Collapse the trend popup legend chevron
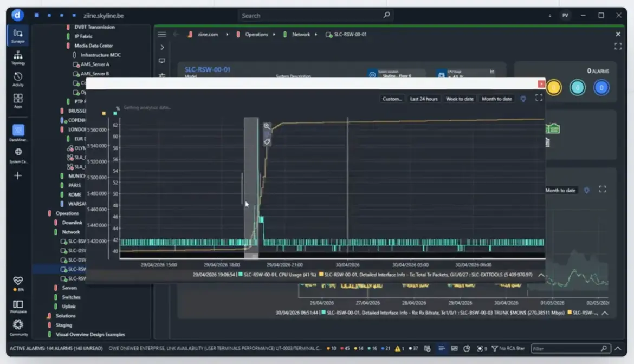The image size is (634, 364). (x=541, y=275)
